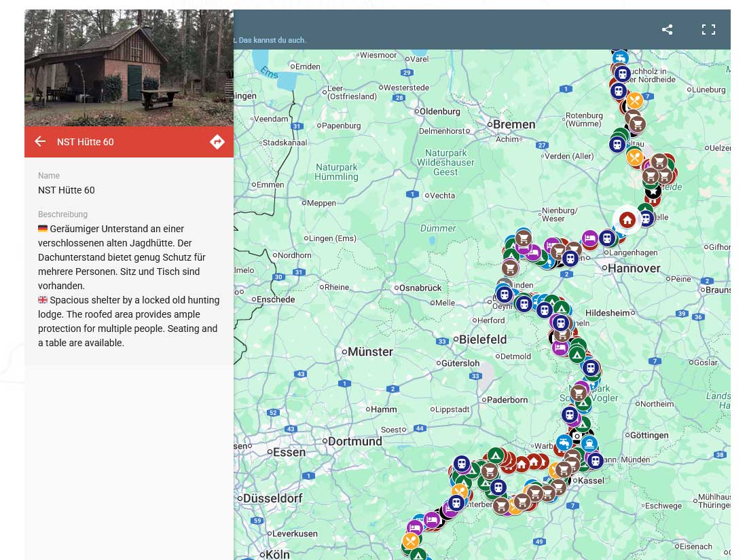The height and width of the screenshot is (560, 747).
Task: Select the blue ferry marker near Hann. Münden
Action: (589, 444)
